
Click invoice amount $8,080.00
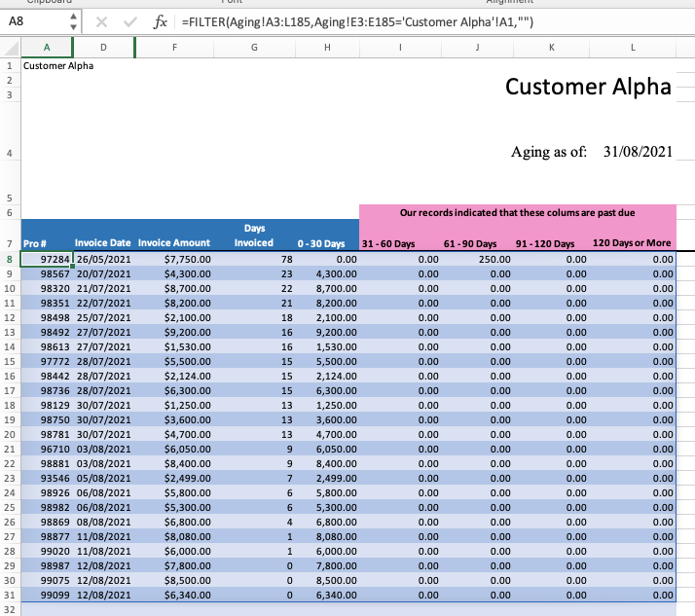[x=188, y=536]
